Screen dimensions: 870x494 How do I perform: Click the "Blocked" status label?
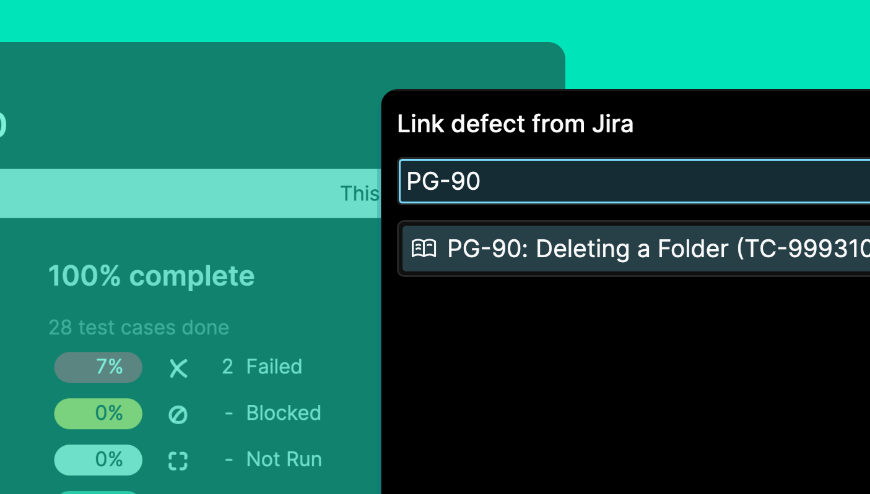283,413
